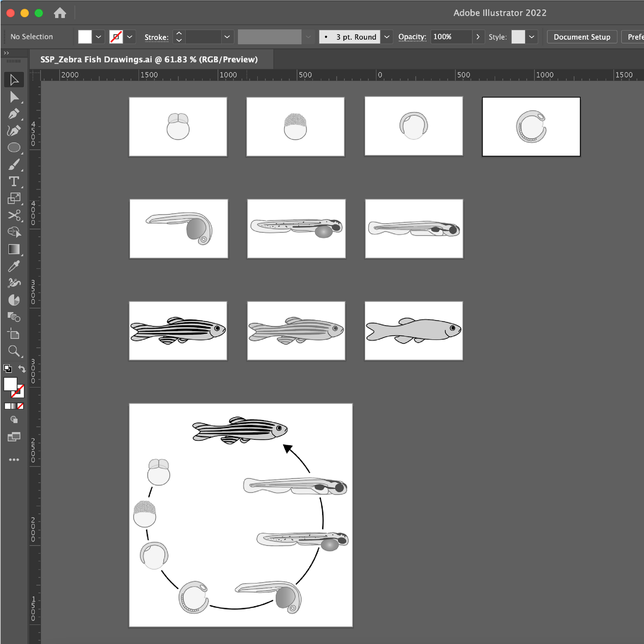This screenshot has width=644, height=644.
Task: Open the fill color dropdown
Action: (x=98, y=37)
